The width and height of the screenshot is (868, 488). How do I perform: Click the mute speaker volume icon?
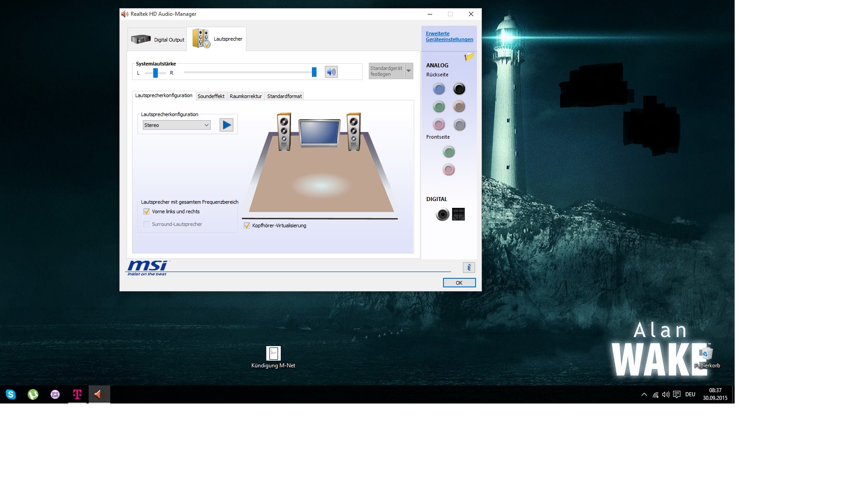pyautogui.click(x=331, y=72)
